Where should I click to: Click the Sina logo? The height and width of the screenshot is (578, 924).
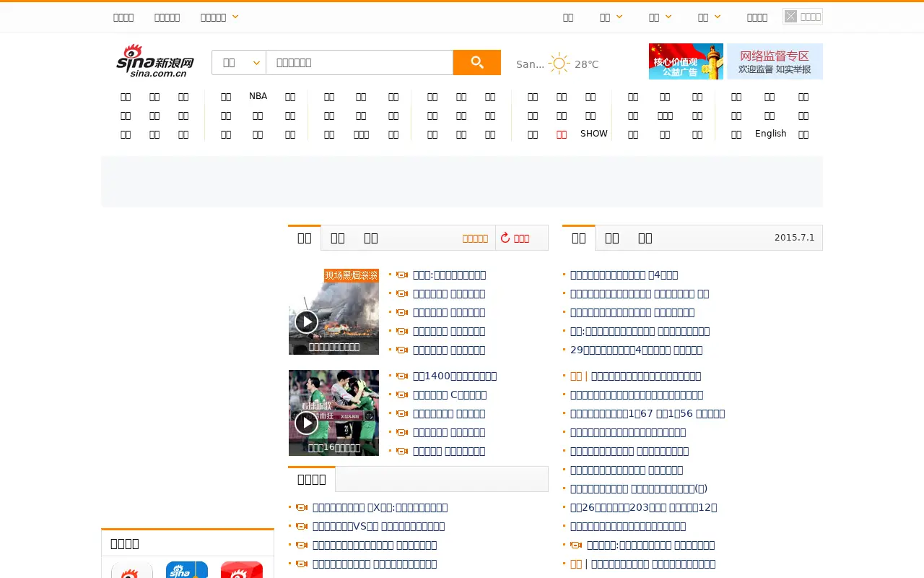point(154,61)
